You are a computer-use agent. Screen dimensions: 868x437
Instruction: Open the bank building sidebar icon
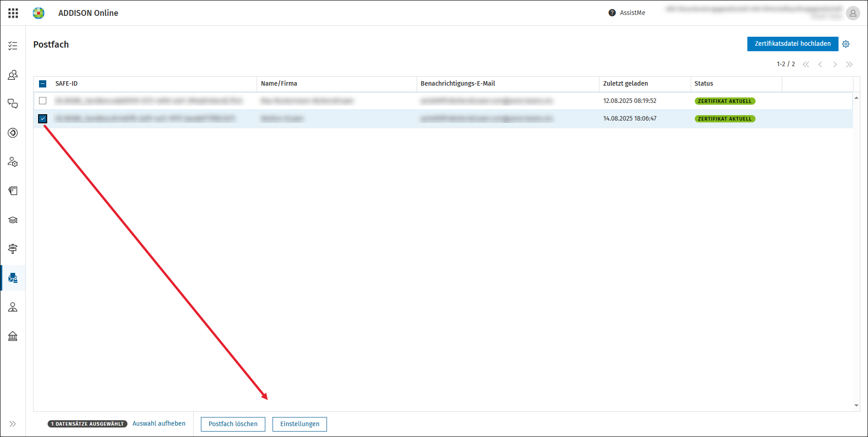pyautogui.click(x=13, y=336)
